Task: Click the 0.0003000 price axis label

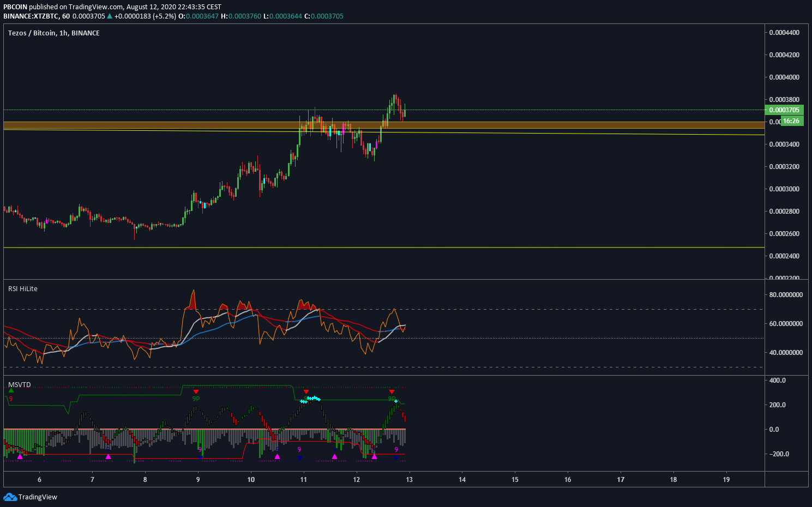Action: coord(784,189)
